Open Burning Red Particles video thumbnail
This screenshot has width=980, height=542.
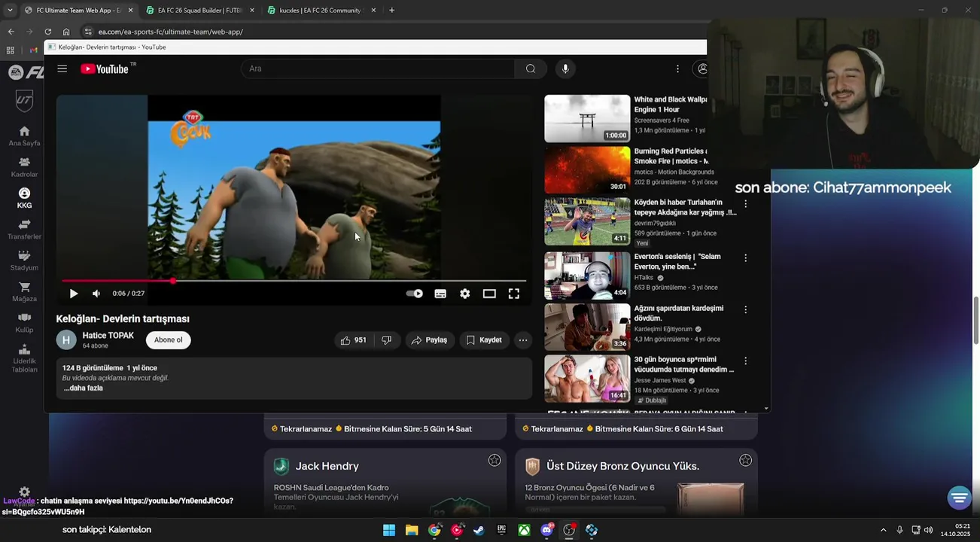coord(587,170)
